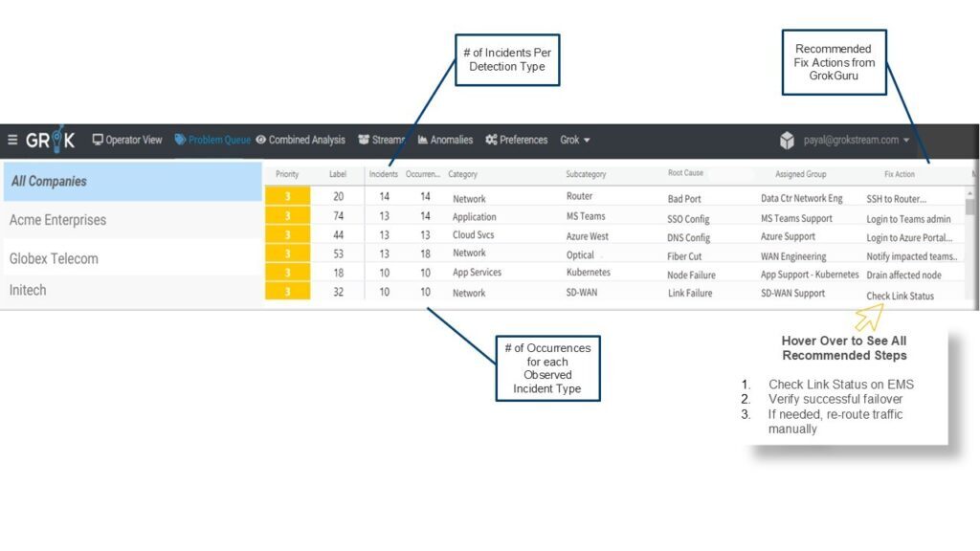Open the Anomalies tab

tap(445, 140)
